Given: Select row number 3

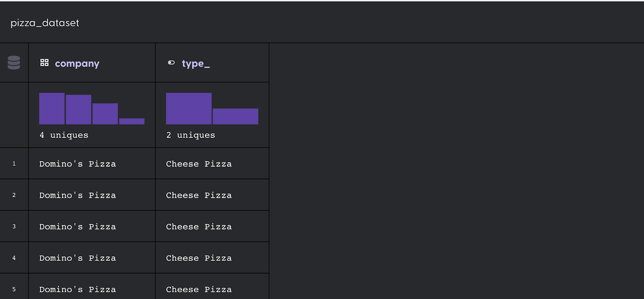Looking at the screenshot, I should (x=14, y=226).
